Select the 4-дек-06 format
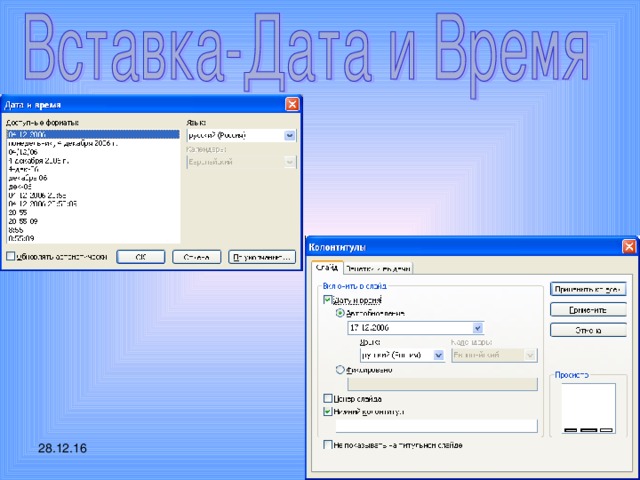 [x=93, y=169]
